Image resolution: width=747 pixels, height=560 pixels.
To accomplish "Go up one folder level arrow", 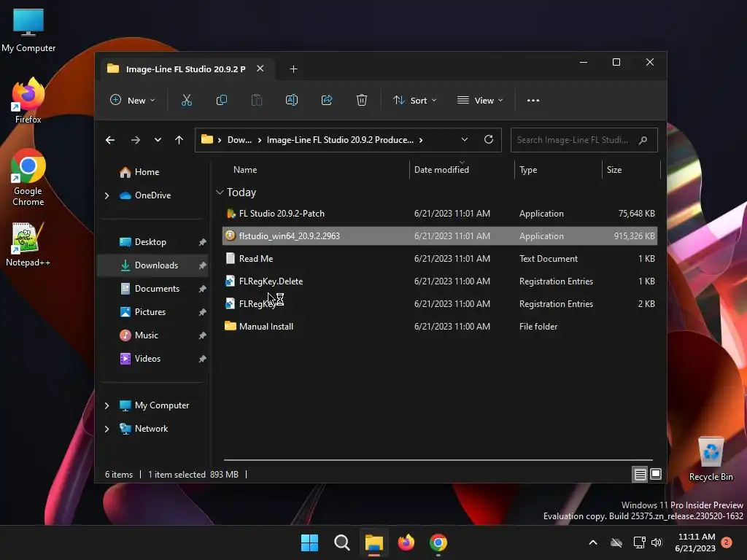I will (179, 140).
